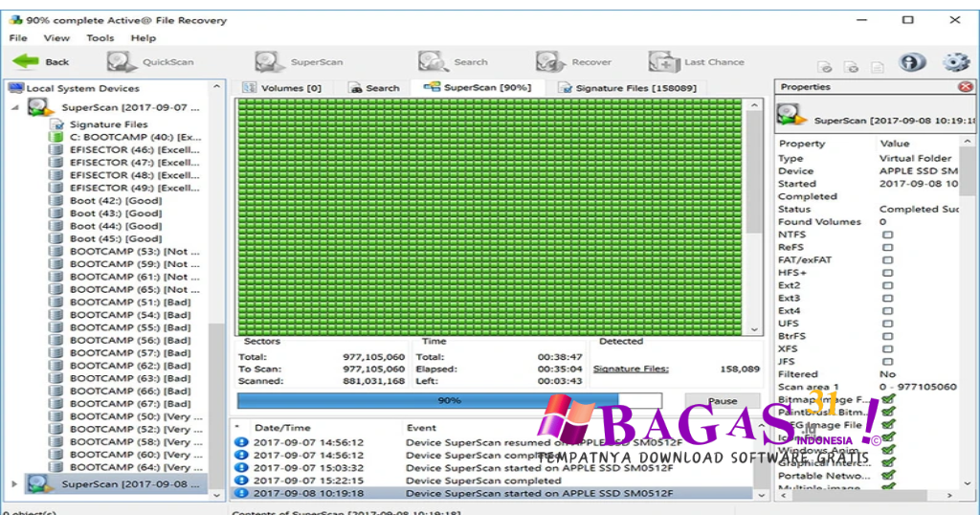The image size is (980, 515).
Task: Toggle the Ext2 checkbox
Action: tap(887, 285)
